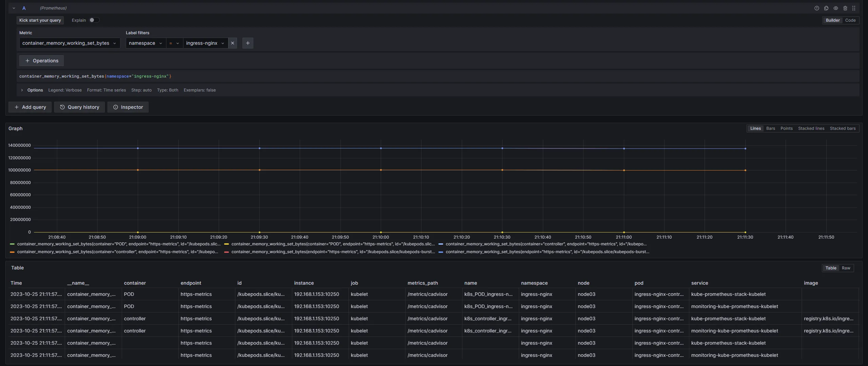
Task: Delete query A using trash icon
Action: (845, 8)
